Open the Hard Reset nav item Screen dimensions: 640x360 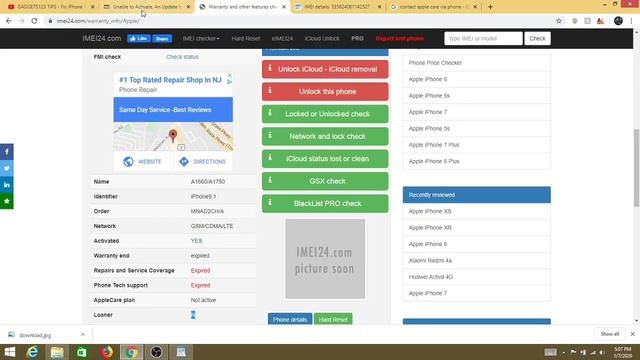pos(246,38)
